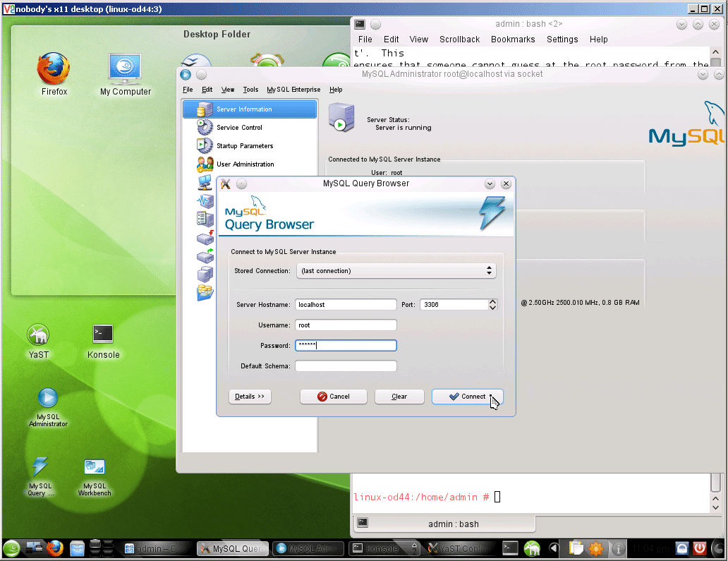Image resolution: width=728 pixels, height=561 pixels.
Task: Open the View menu in MySQL Administrator
Action: pyautogui.click(x=227, y=90)
